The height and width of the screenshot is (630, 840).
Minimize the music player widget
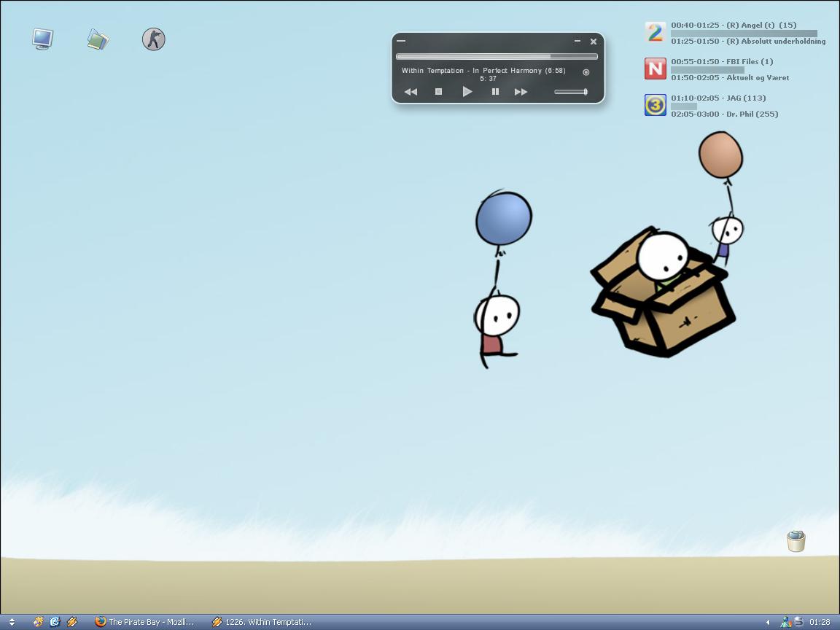click(577, 41)
